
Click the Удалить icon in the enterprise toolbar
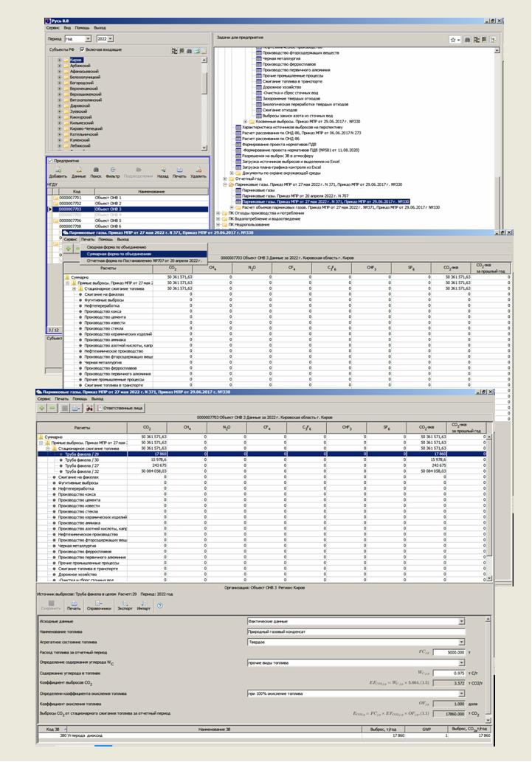(198, 170)
